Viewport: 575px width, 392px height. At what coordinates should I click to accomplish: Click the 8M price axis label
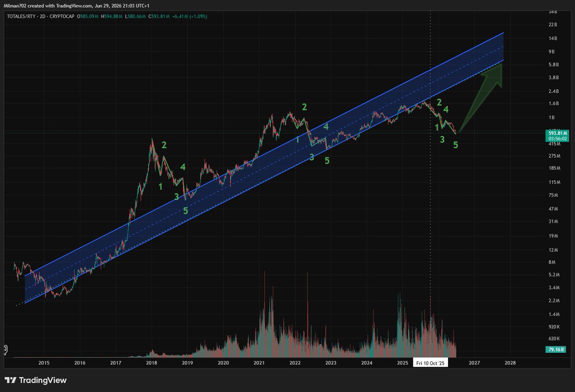tap(551, 262)
